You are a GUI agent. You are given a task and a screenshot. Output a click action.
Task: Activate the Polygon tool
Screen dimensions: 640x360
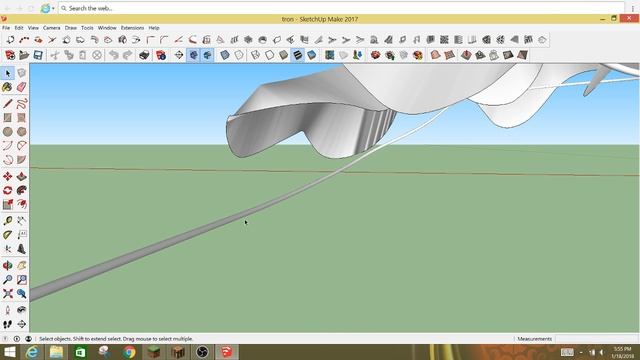coord(22,131)
